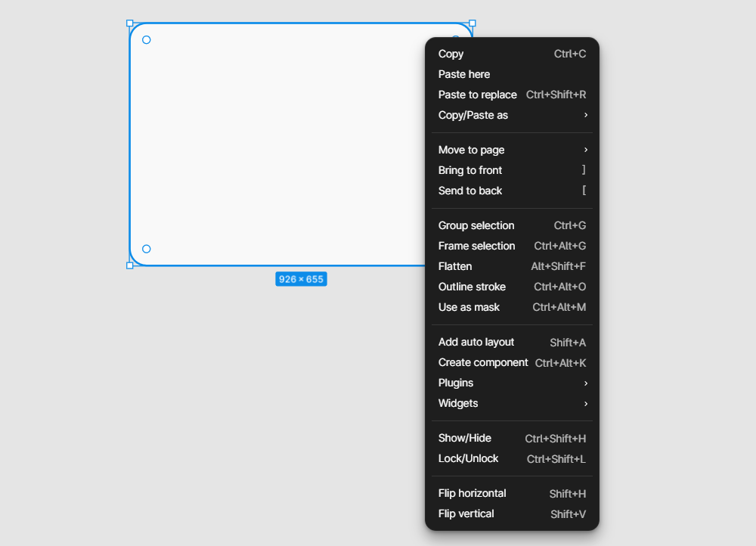The height and width of the screenshot is (546, 756).
Task: Choose Copy from the context menu
Action: (512, 54)
